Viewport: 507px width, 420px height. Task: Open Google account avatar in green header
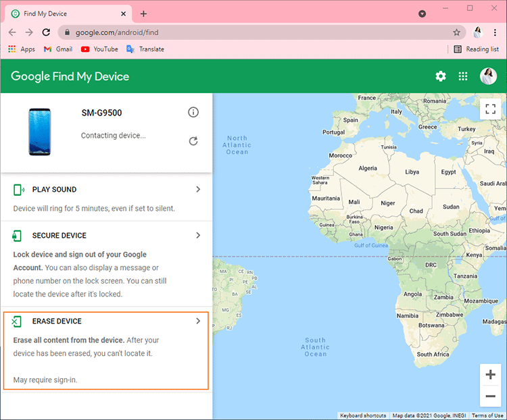click(x=488, y=76)
